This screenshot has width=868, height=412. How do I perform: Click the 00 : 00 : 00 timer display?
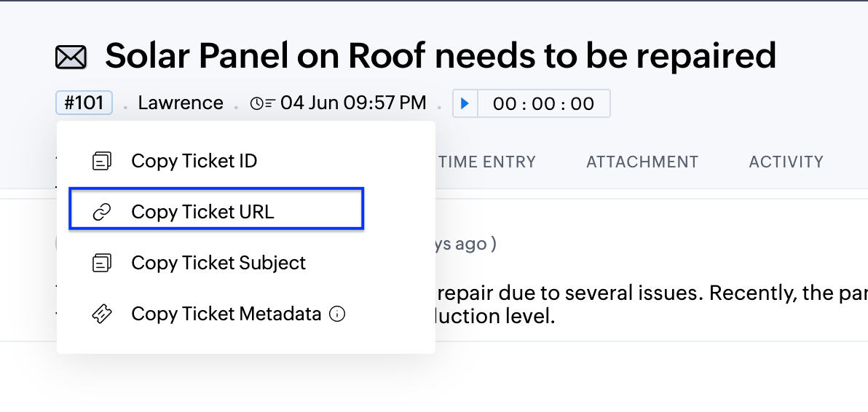coord(543,104)
